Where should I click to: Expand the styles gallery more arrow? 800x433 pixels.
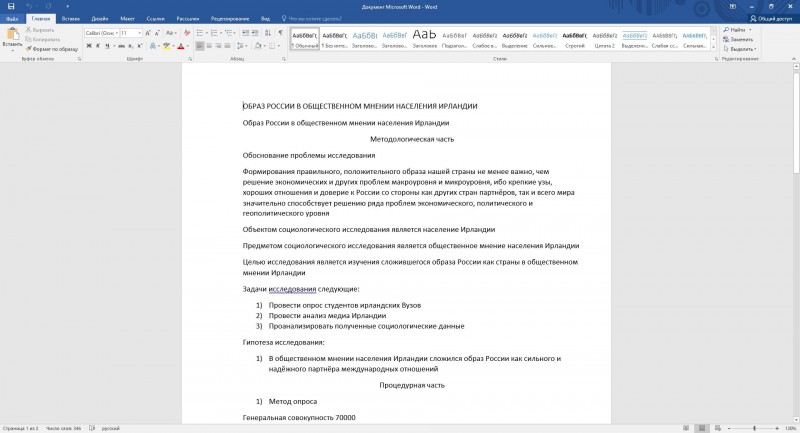click(x=713, y=47)
